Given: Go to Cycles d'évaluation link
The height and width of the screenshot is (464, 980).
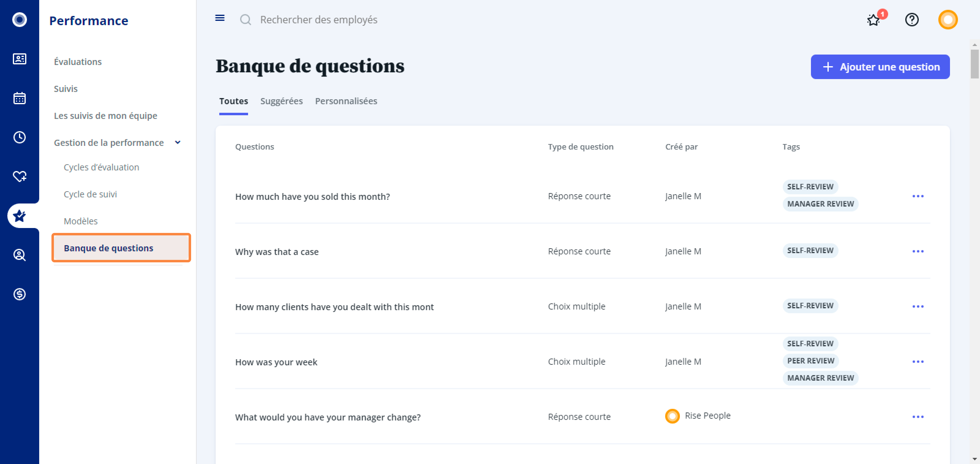Looking at the screenshot, I should point(101,167).
